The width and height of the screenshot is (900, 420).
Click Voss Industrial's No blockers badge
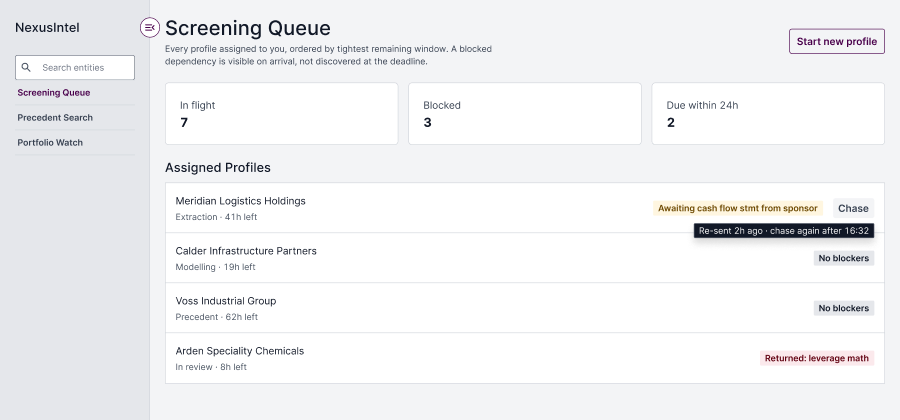tap(843, 308)
